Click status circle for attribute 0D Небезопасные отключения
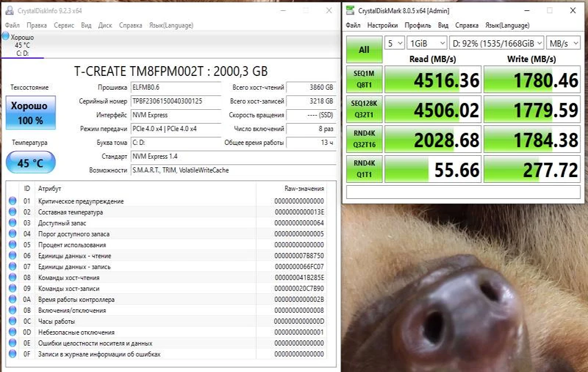Viewport: 588px width, 372px height. pos(13,332)
